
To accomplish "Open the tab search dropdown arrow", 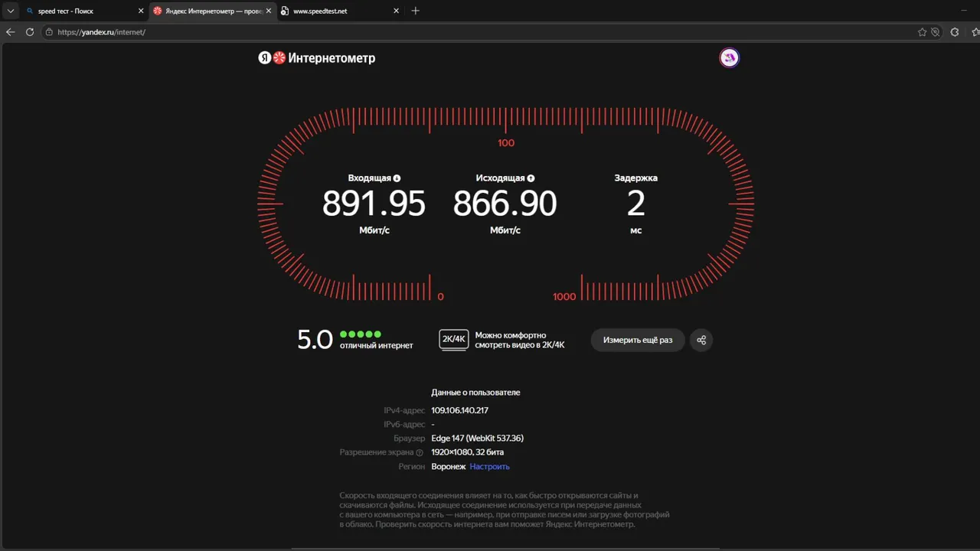I will tap(11, 11).
